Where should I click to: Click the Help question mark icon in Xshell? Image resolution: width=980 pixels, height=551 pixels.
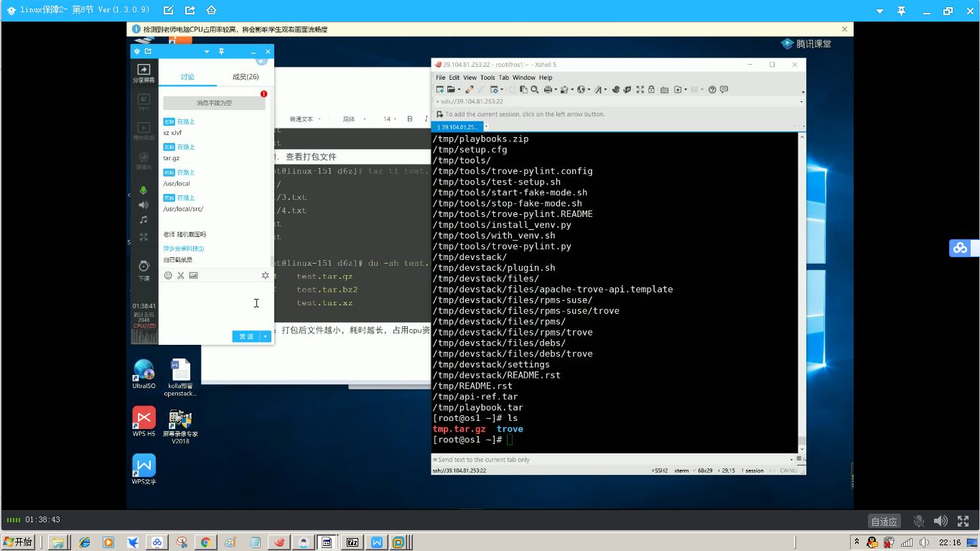[712, 90]
